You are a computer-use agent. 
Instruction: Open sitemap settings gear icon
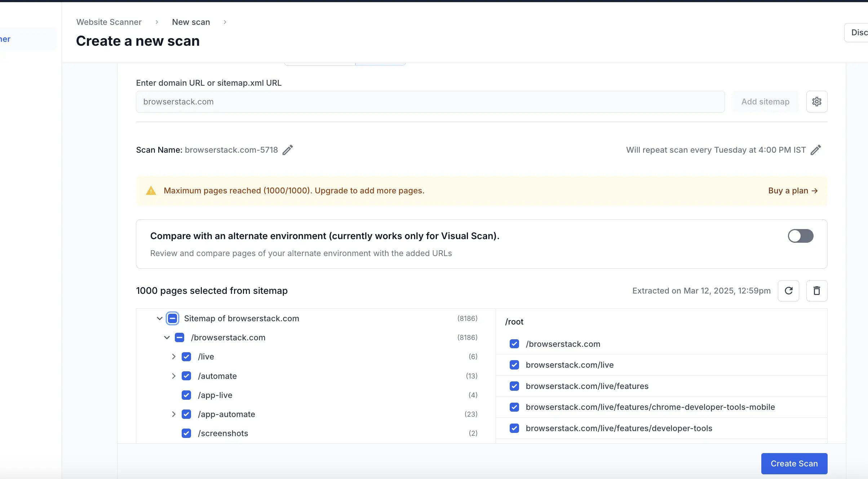[x=816, y=102]
